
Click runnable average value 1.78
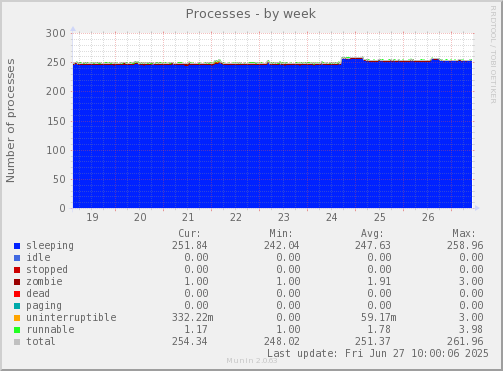click(379, 329)
